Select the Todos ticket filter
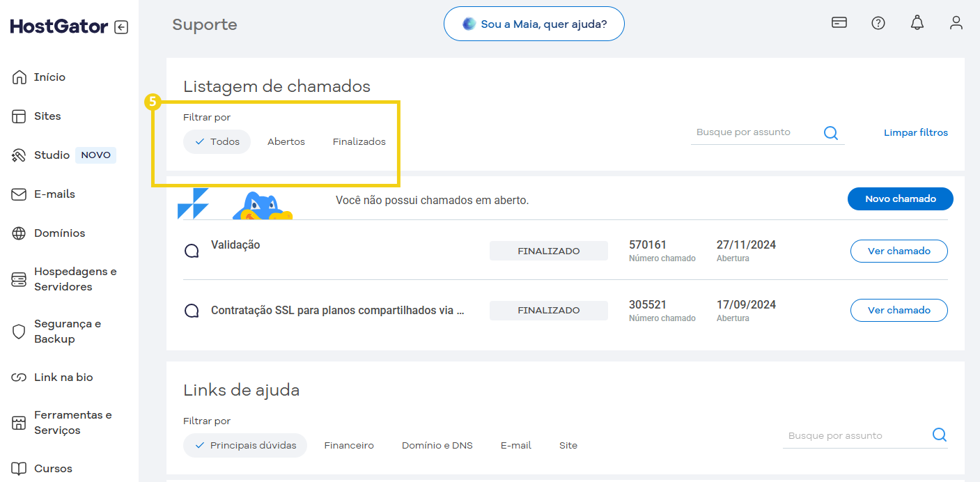Viewport: 980px width, 482px height. pos(217,141)
